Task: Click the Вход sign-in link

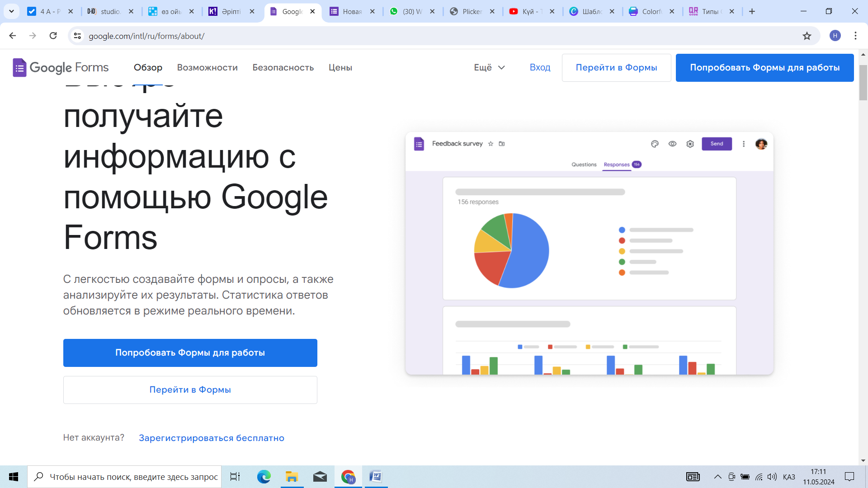Action: click(x=540, y=67)
